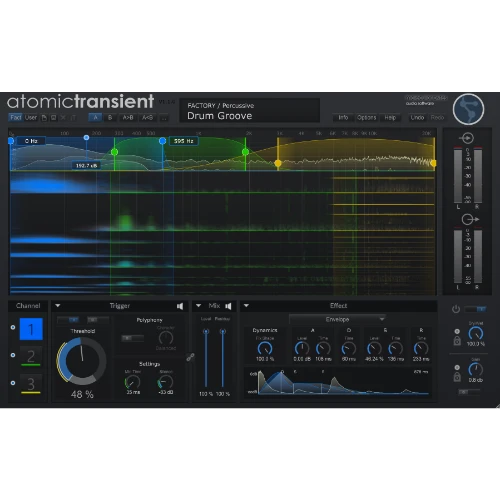Click the round Molecular Bytes logo
This screenshot has width=500, height=500.
[468, 109]
